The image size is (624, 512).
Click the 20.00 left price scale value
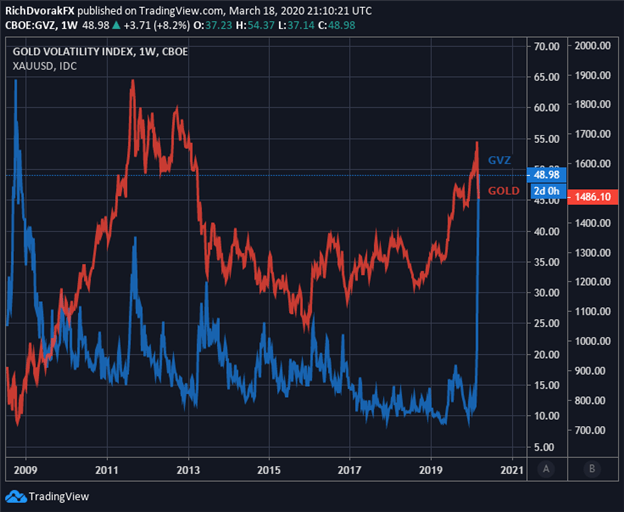tap(546, 354)
